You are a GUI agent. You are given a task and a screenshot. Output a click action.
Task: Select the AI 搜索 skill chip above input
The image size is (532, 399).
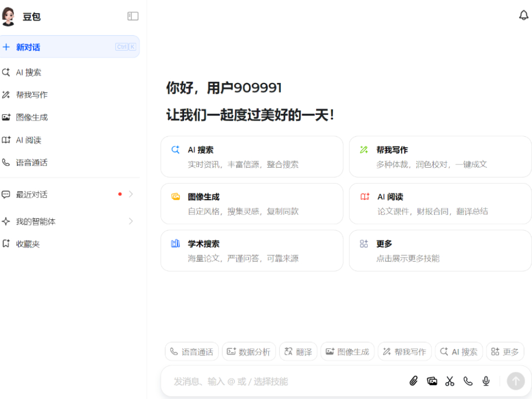point(459,352)
